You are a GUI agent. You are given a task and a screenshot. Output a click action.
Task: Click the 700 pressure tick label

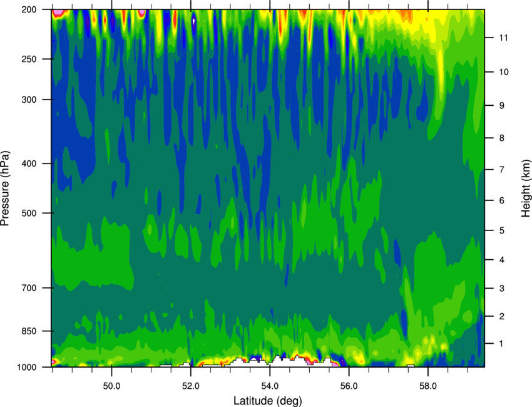pos(29,288)
